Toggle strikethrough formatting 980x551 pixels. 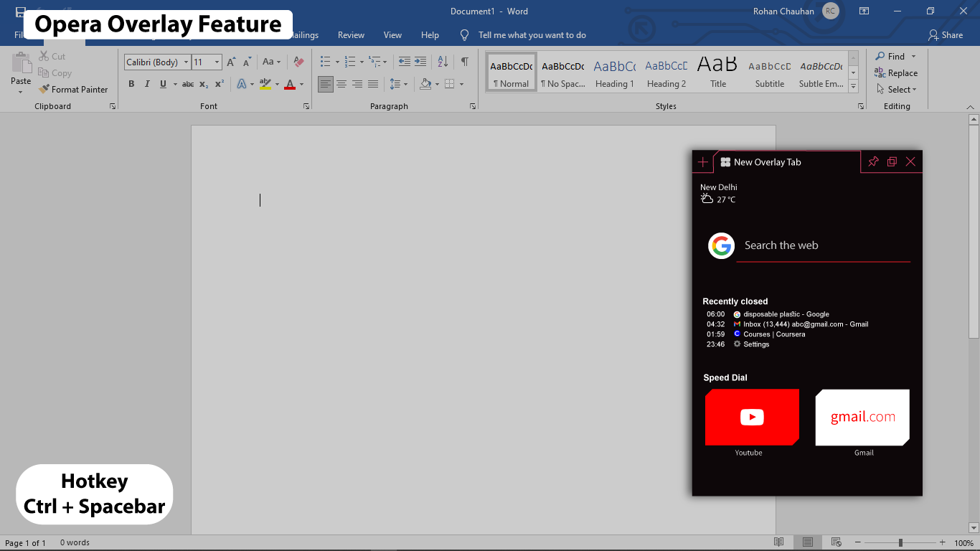188,84
